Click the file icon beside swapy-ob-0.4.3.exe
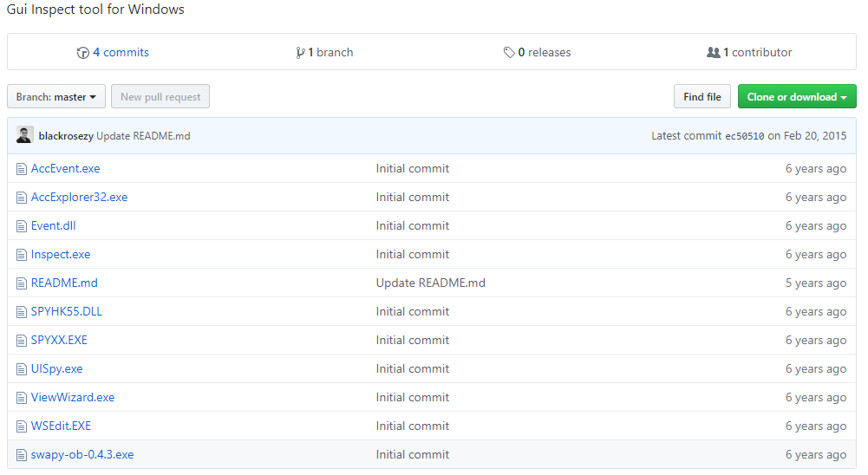Viewport: 868px width, 475px height. point(22,455)
